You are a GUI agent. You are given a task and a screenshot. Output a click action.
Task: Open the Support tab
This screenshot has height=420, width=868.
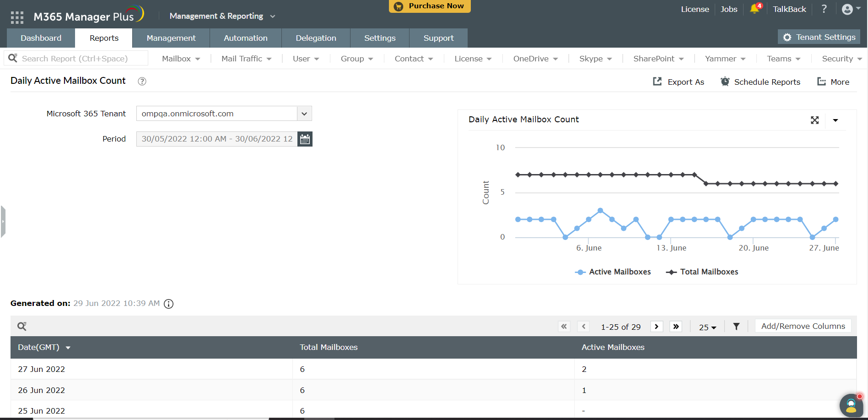tap(438, 38)
